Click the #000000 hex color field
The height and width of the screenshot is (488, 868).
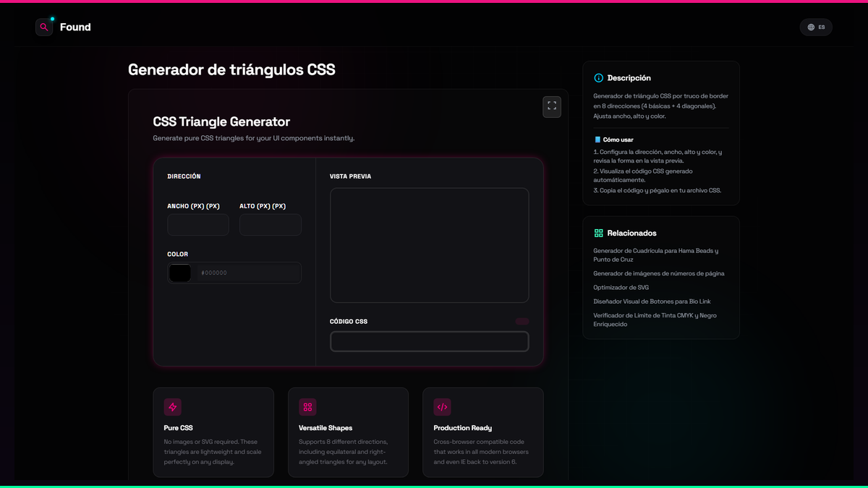(x=248, y=273)
